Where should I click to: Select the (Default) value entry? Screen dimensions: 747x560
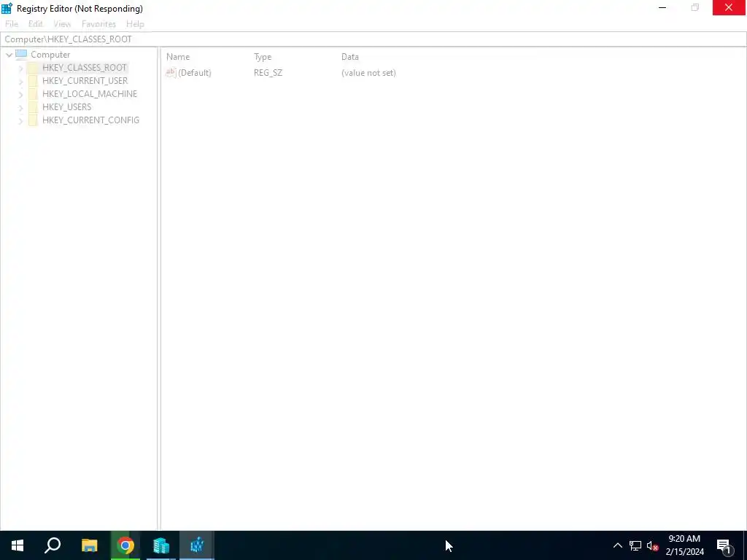[194, 73]
